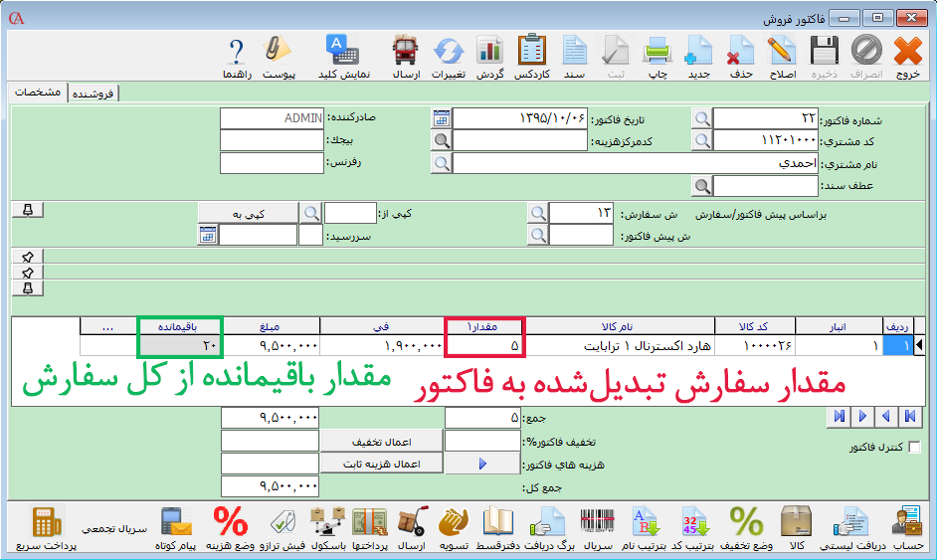Screen dimensions: 937x560
Task: Click the تسویه handshake icon
Action: 454,522
